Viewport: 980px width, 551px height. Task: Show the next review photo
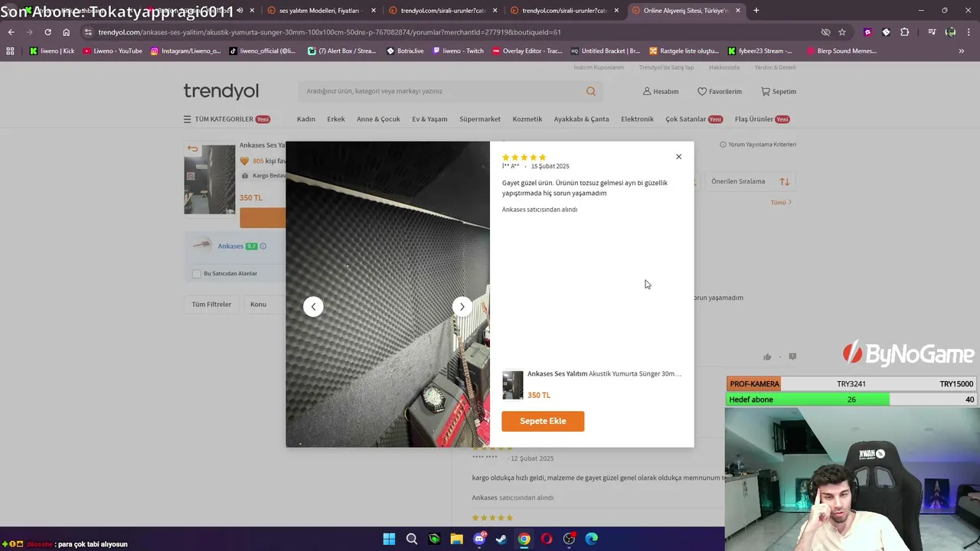tap(462, 307)
